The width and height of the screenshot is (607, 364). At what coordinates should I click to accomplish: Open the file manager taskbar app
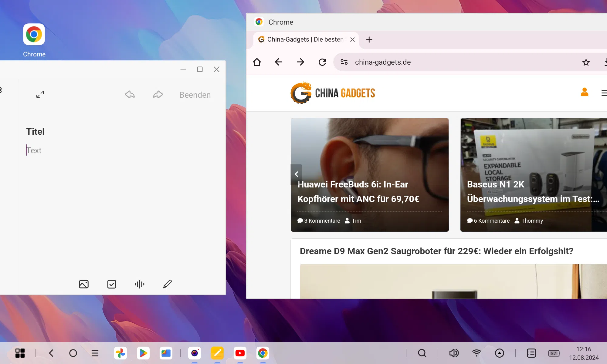166,353
